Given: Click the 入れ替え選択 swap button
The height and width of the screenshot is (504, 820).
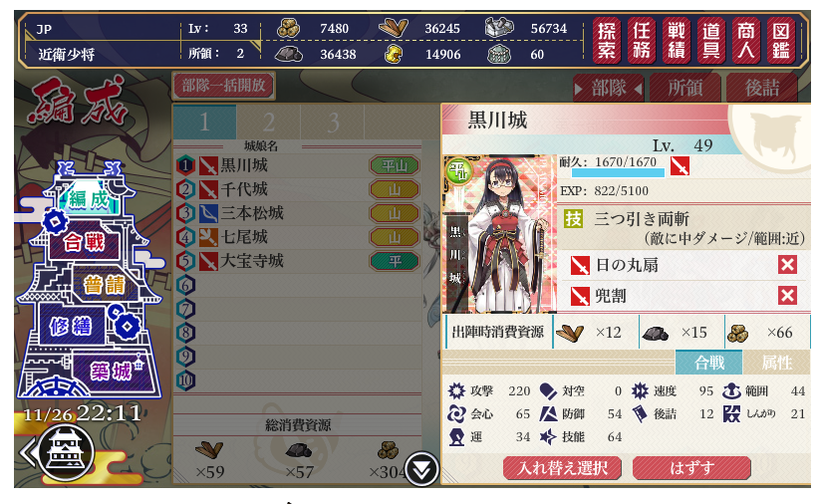Looking at the screenshot, I should click(x=562, y=468).
